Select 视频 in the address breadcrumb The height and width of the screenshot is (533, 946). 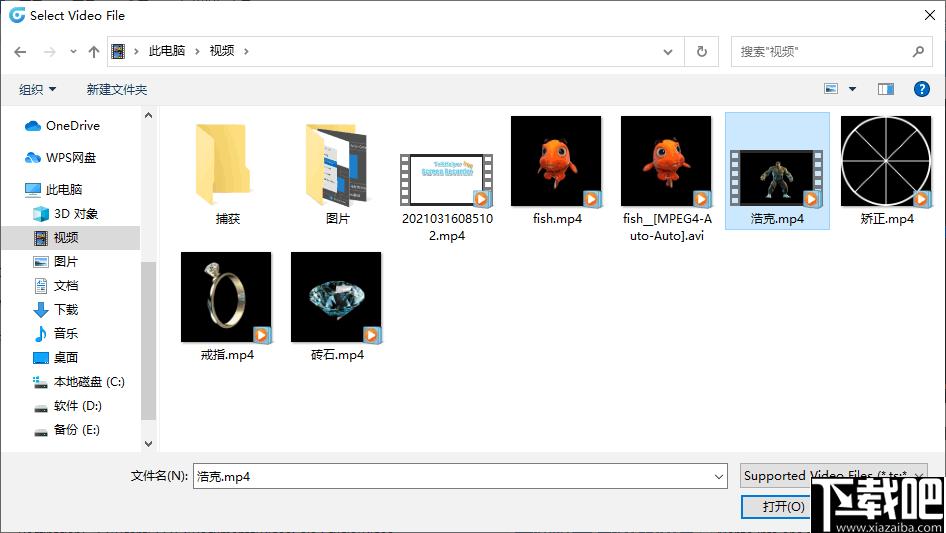[221, 51]
